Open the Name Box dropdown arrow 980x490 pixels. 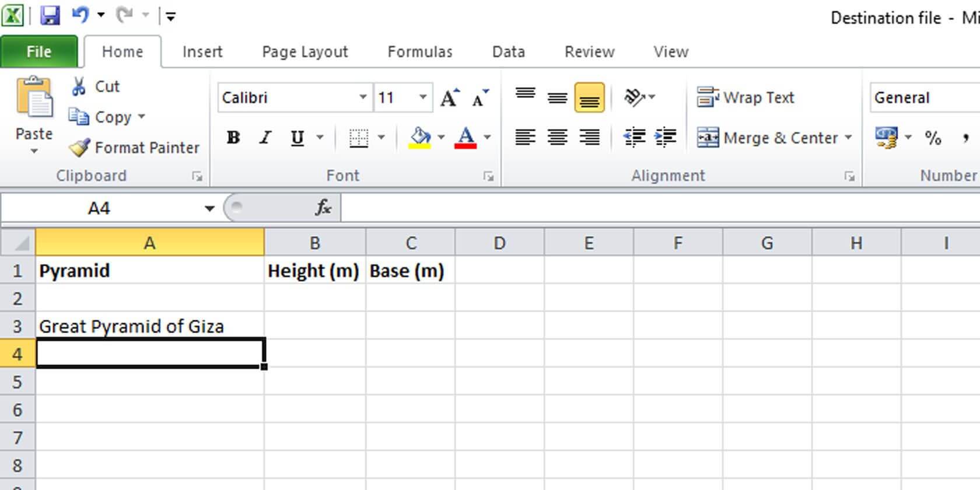coord(209,208)
